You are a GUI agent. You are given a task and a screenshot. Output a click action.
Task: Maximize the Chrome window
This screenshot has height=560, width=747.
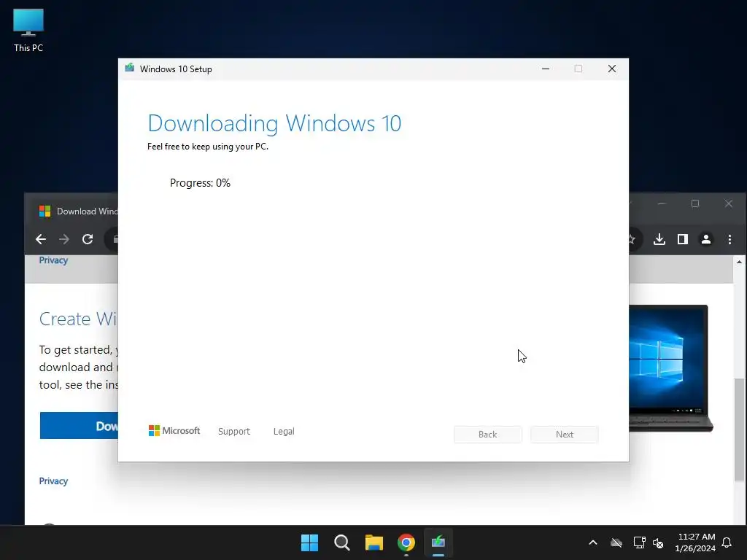coord(695,203)
